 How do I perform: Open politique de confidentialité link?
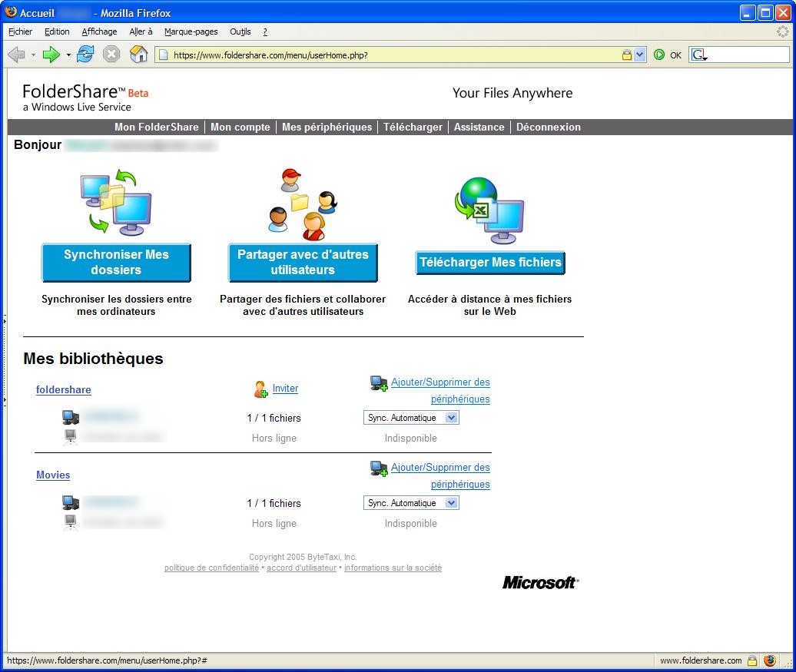pos(212,568)
